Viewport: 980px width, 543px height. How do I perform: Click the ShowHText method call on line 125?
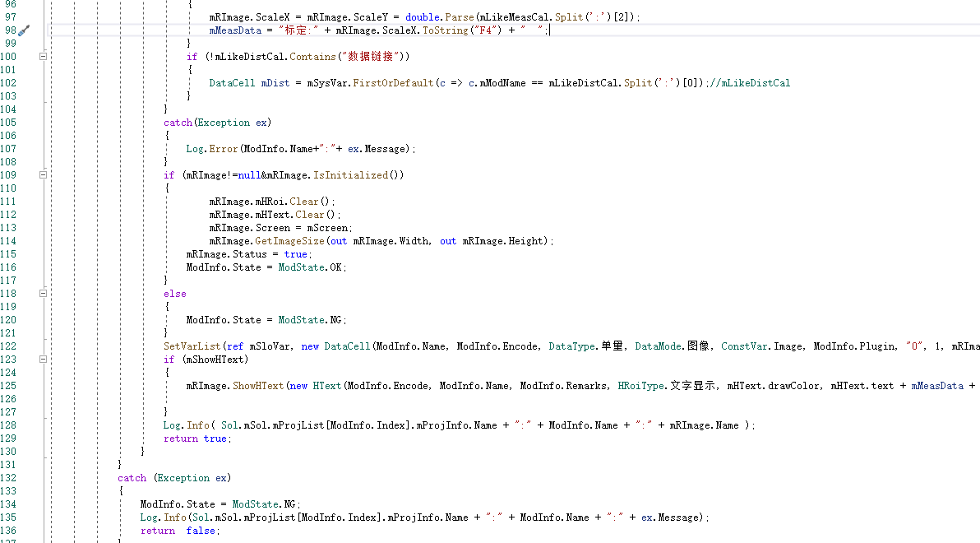(x=258, y=386)
